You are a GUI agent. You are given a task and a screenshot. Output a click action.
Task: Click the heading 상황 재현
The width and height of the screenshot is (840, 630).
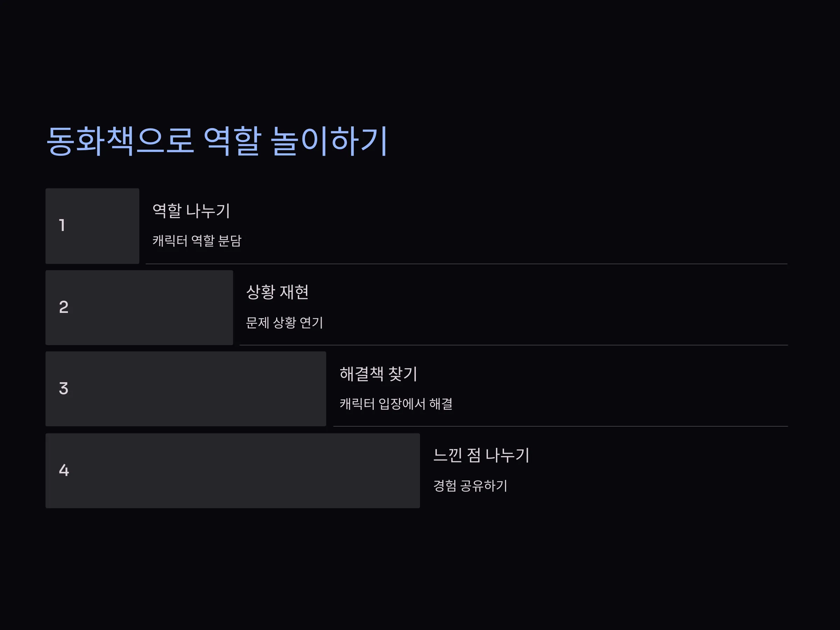coord(277,292)
